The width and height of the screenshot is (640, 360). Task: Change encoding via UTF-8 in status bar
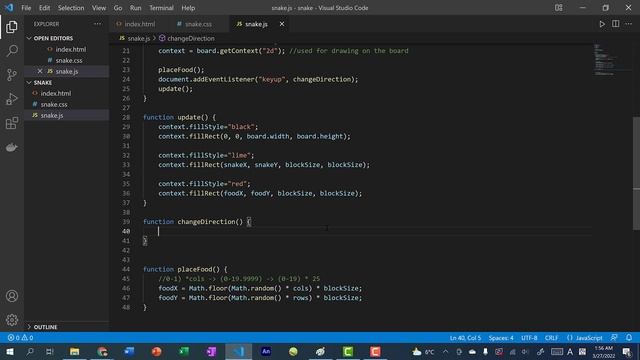click(529, 338)
